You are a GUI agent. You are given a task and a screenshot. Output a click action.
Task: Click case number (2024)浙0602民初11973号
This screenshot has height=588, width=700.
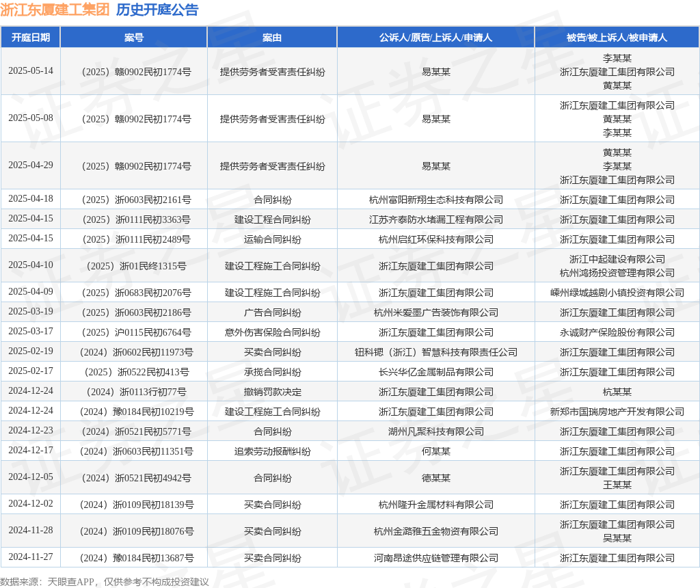pyautogui.click(x=136, y=352)
